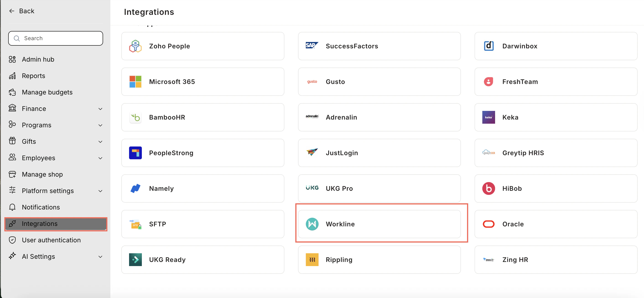
Task: Click the Gusto logo icon
Action: point(312,81)
